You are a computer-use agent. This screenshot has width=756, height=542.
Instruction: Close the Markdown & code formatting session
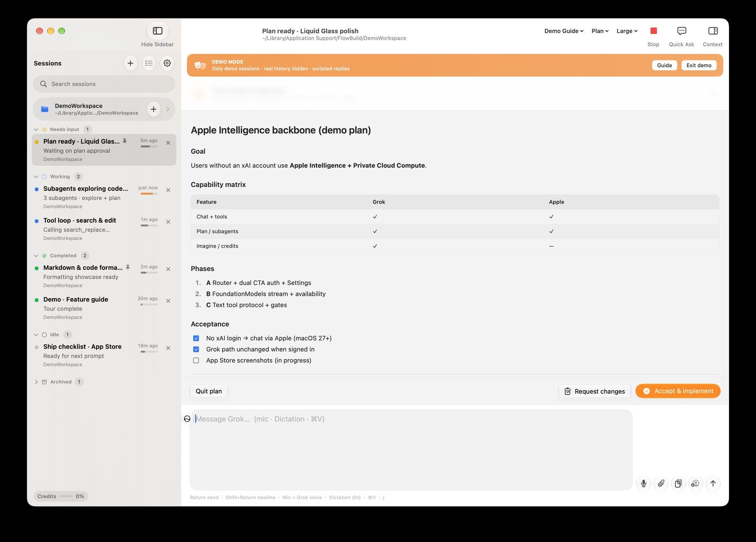(x=168, y=269)
